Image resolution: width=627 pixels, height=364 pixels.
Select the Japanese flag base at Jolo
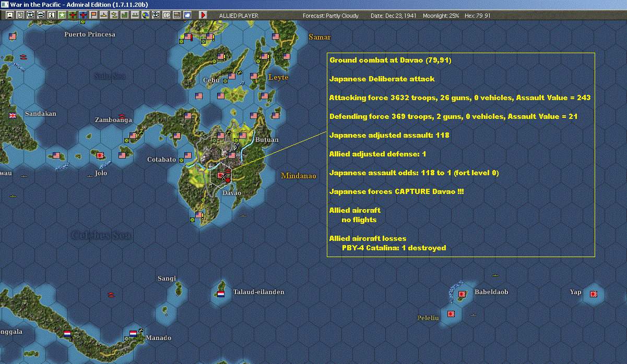[100, 155]
